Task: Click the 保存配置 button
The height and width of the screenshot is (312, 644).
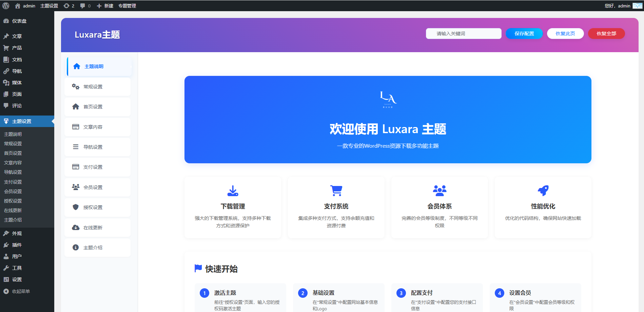Action: tap(524, 34)
